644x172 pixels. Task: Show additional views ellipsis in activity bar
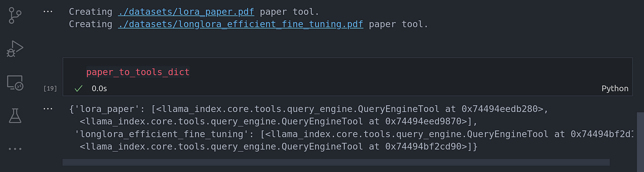click(15, 149)
